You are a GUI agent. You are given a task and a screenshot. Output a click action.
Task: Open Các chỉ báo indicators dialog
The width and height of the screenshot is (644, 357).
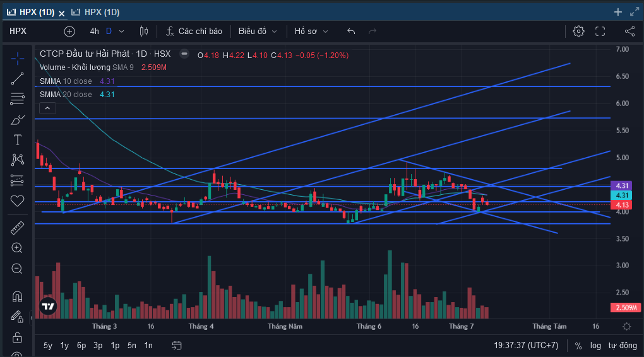[194, 31]
